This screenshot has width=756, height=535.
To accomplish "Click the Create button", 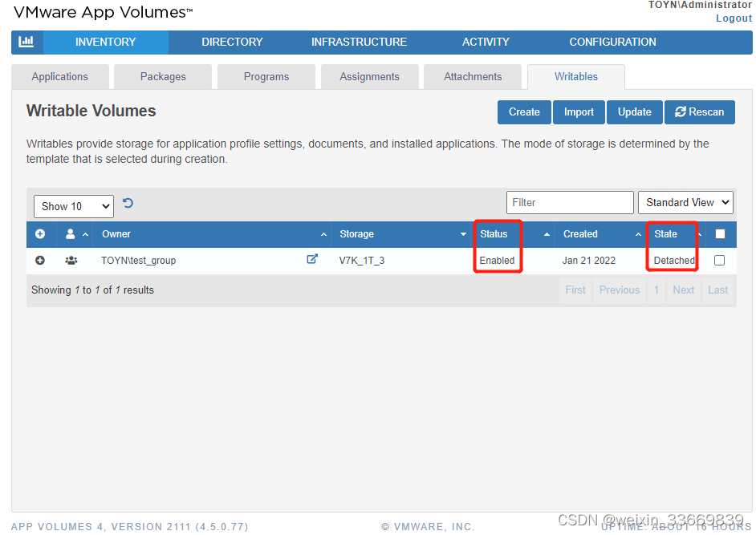I will click(524, 111).
